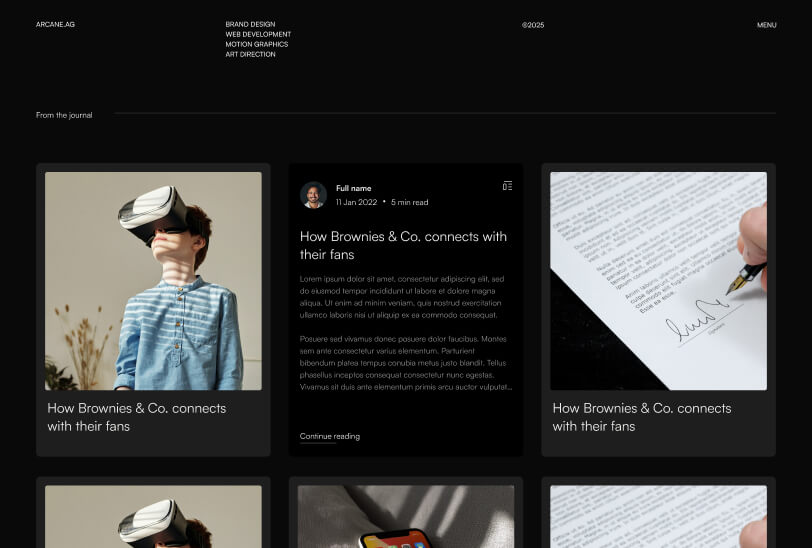Open the MENU in the header

click(766, 25)
